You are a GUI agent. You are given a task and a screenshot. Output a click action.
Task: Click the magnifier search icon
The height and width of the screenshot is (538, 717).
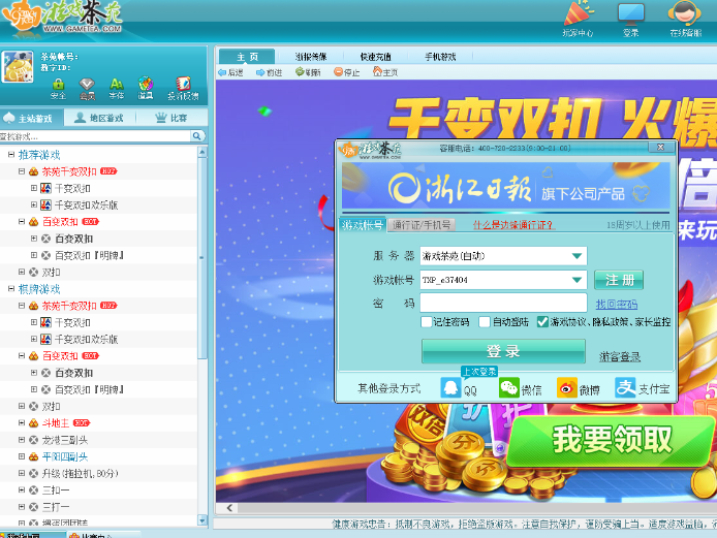click(197, 136)
